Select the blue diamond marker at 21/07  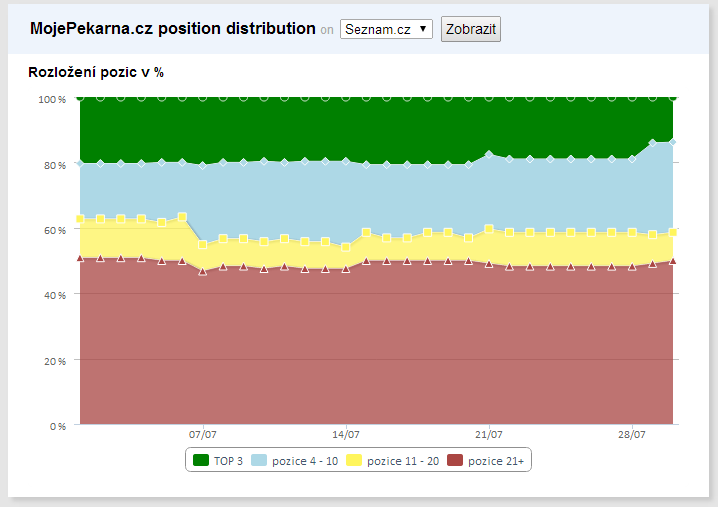coord(489,154)
